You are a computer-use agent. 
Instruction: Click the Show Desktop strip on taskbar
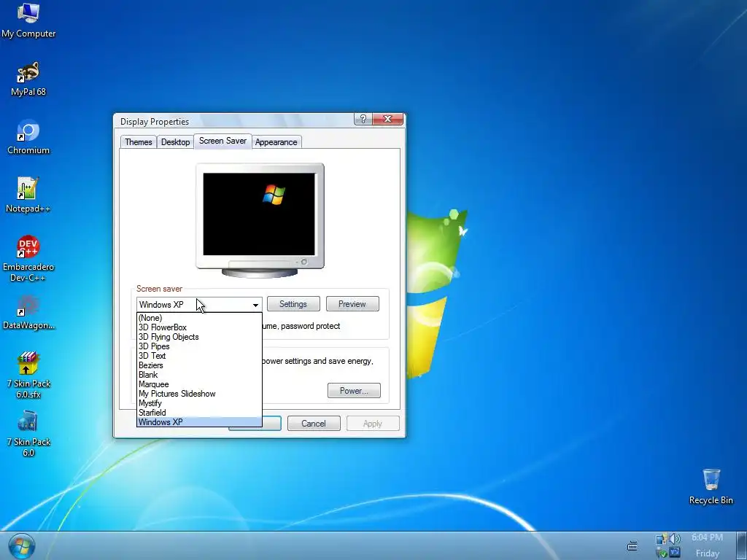(x=742, y=545)
